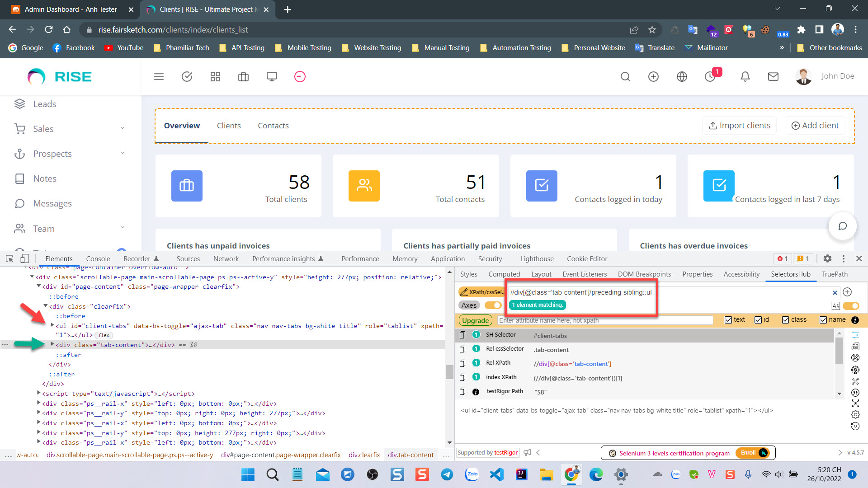Open Leads in the sidebar
The height and width of the screenshot is (488, 868).
click(44, 104)
